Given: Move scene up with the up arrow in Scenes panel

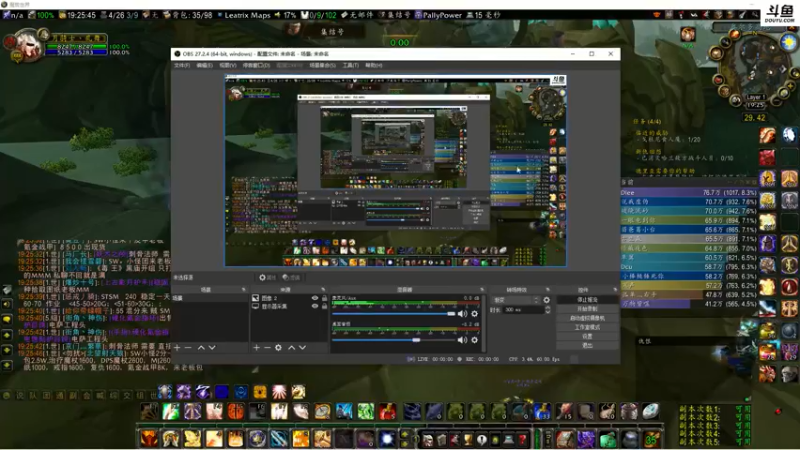Looking at the screenshot, I should coord(201,347).
